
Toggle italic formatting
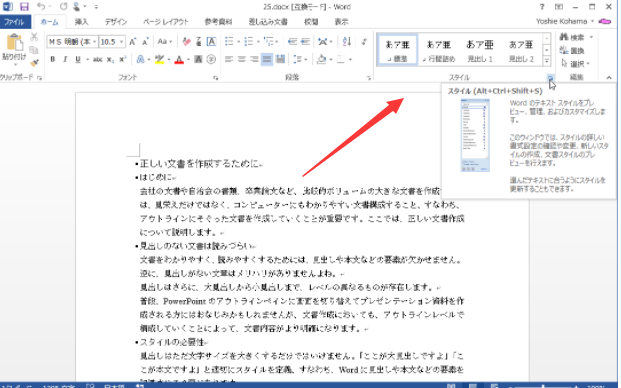[x=65, y=59]
